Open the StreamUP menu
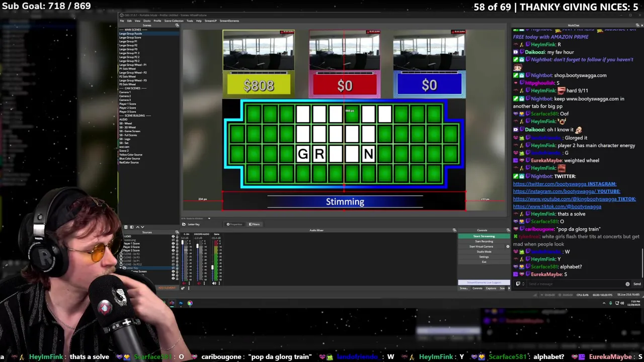 coord(210,21)
